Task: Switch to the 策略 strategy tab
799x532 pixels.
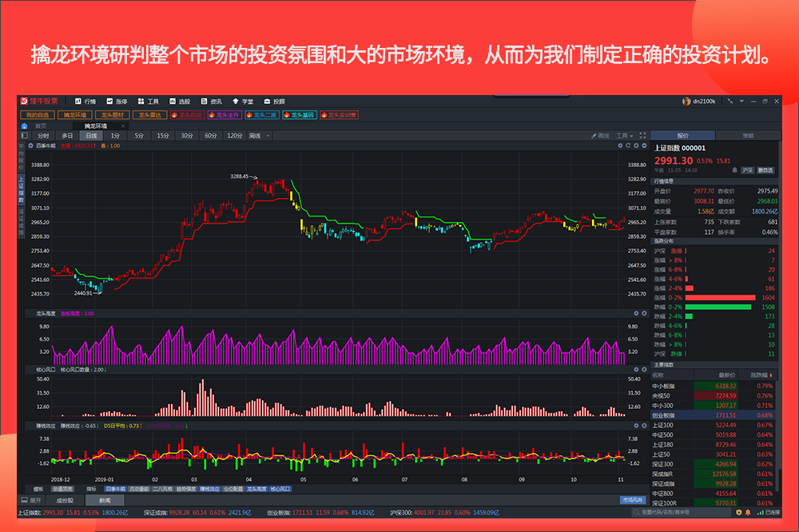Action: pyautogui.click(x=748, y=136)
